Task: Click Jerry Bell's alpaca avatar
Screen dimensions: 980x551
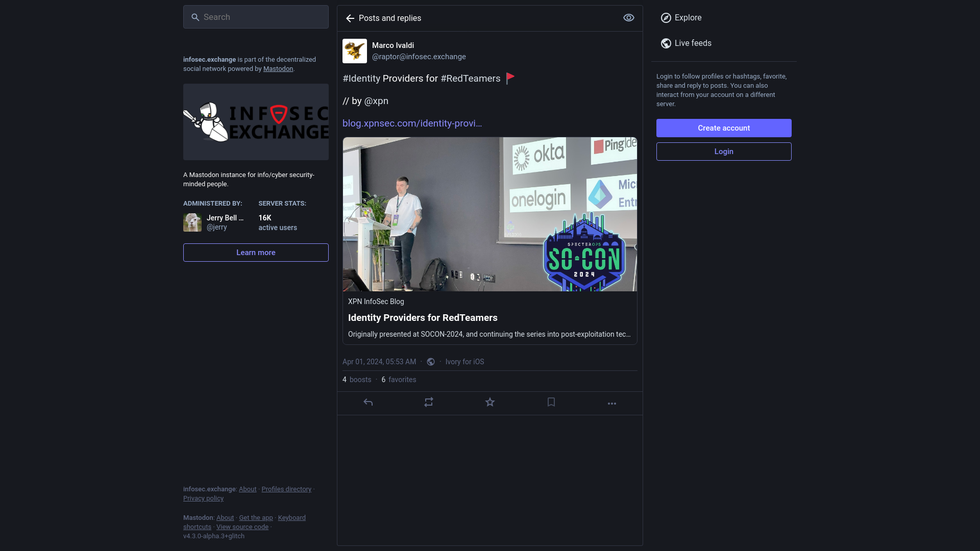Action: pos(192,222)
